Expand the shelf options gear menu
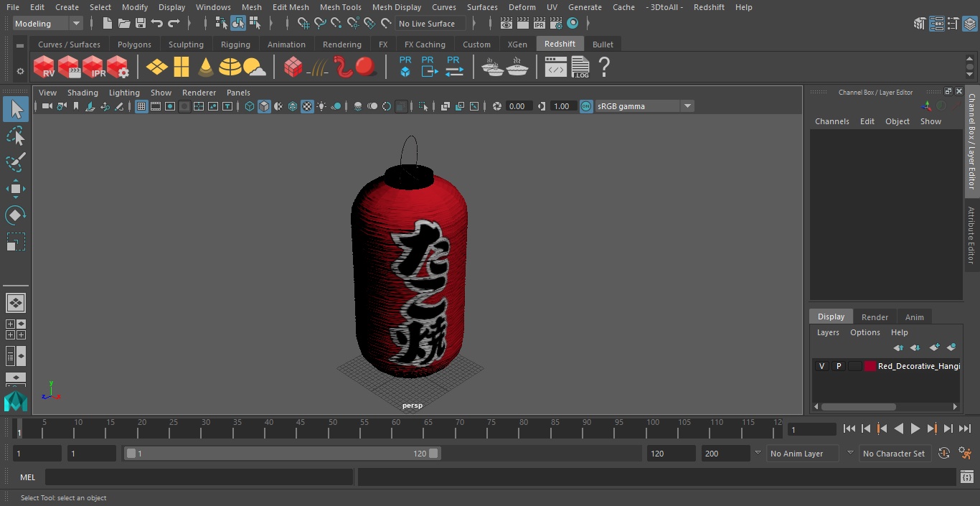980x506 pixels. pyautogui.click(x=20, y=71)
